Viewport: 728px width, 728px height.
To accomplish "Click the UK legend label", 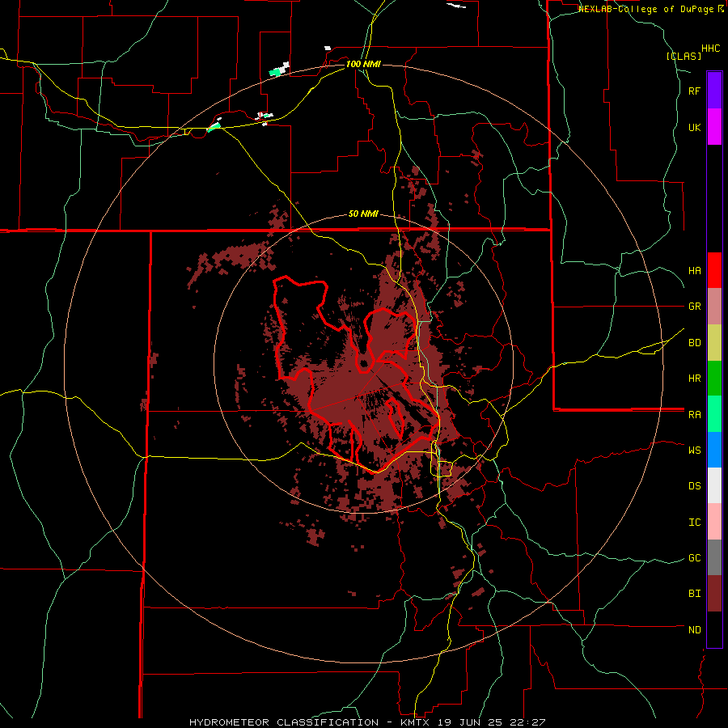I will coord(694,127).
